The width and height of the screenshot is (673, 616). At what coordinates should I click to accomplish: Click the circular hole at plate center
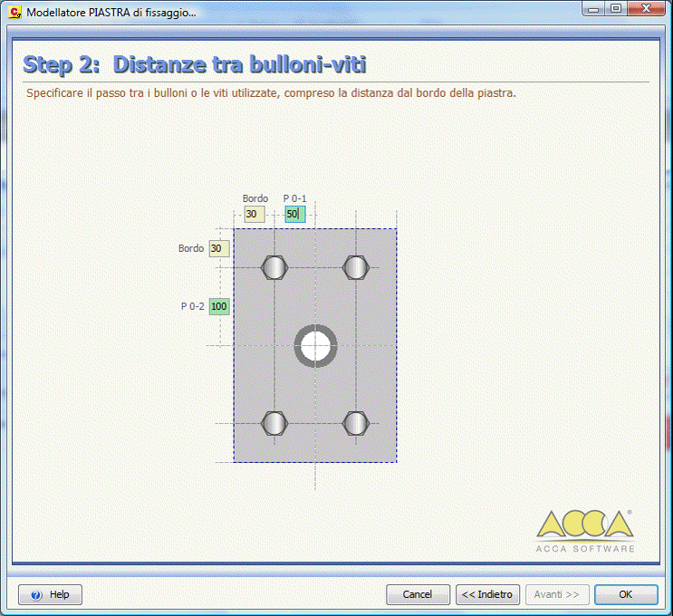click(315, 345)
